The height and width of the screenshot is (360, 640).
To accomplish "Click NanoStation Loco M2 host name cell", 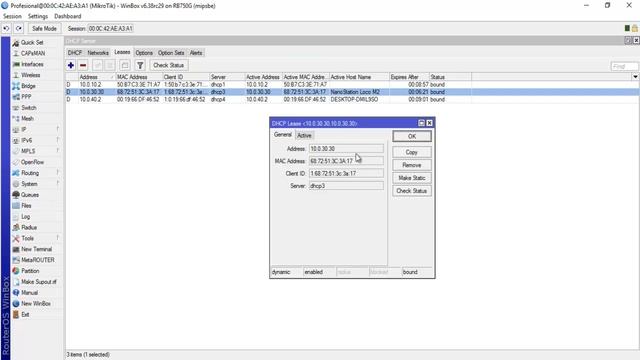I will point(355,92).
